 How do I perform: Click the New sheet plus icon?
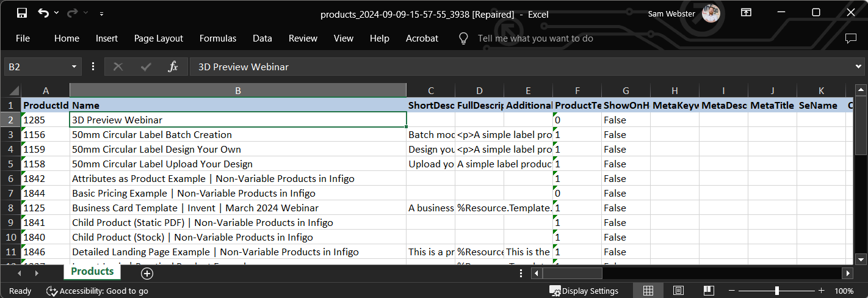click(x=146, y=273)
